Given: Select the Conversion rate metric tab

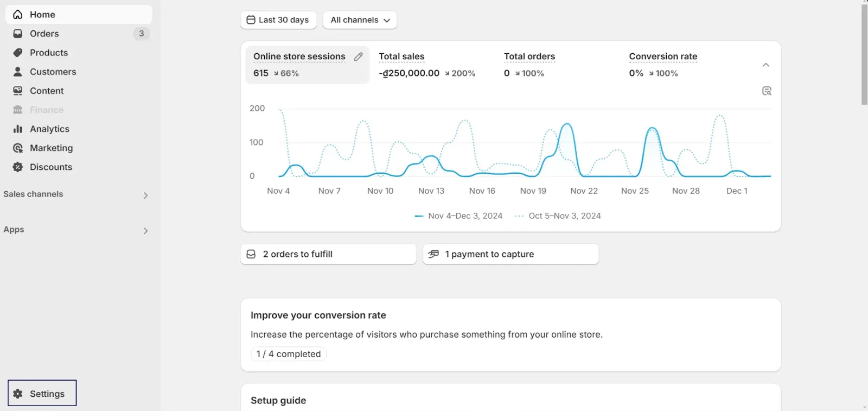Looking at the screenshot, I should coord(684,65).
